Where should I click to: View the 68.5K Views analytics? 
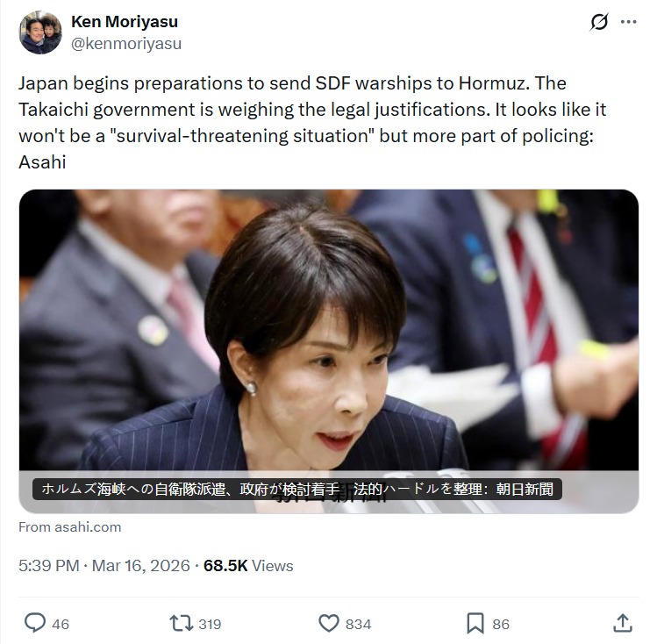pos(248,566)
